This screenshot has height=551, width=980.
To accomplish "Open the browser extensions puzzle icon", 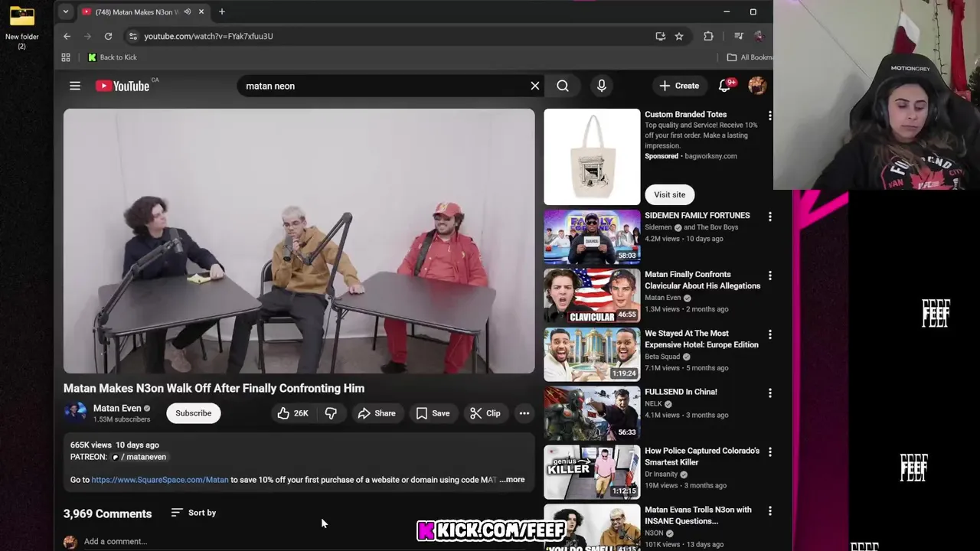I will [x=708, y=36].
